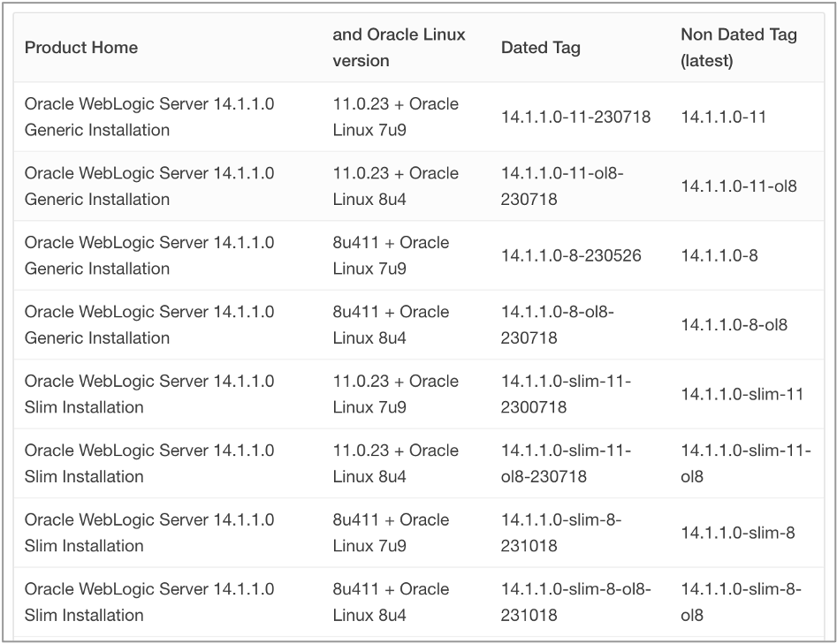
Task: Select dated tag 14.1.1.0-slim-11-2300718
Action: pyautogui.click(x=566, y=394)
